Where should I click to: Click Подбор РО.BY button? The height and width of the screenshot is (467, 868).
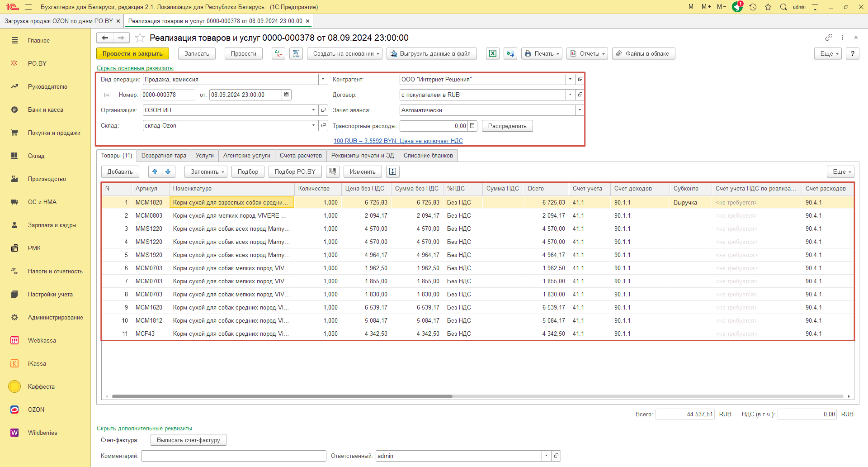pos(295,172)
